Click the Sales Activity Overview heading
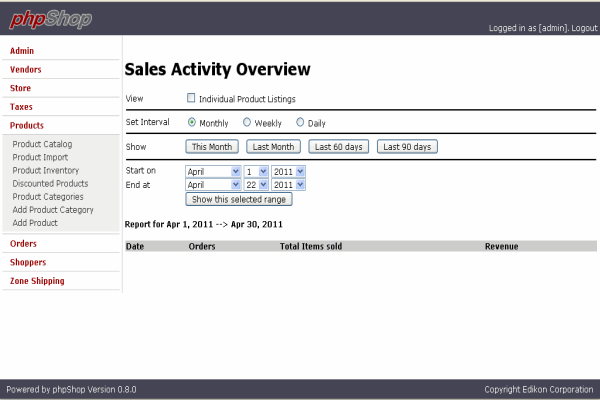Image resolution: width=600 pixels, height=400 pixels. pos(217,70)
